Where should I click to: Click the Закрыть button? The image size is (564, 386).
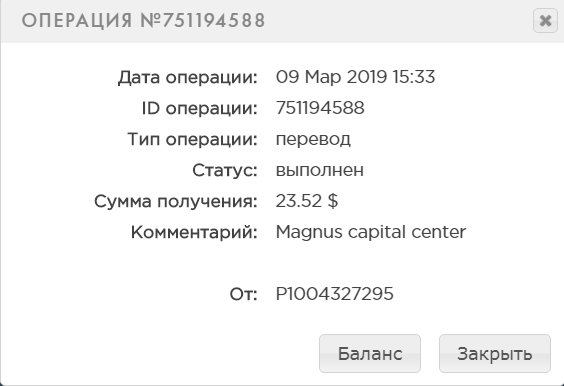[495, 353]
